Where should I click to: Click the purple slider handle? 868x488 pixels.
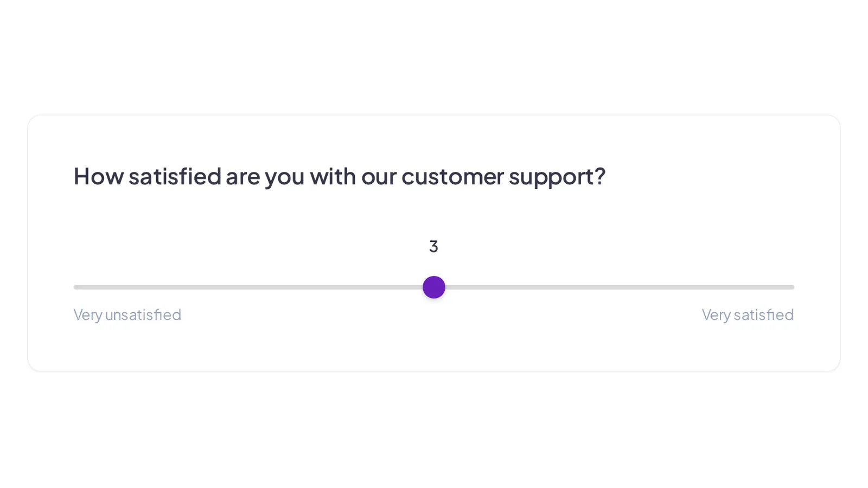pyautogui.click(x=434, y=287)
